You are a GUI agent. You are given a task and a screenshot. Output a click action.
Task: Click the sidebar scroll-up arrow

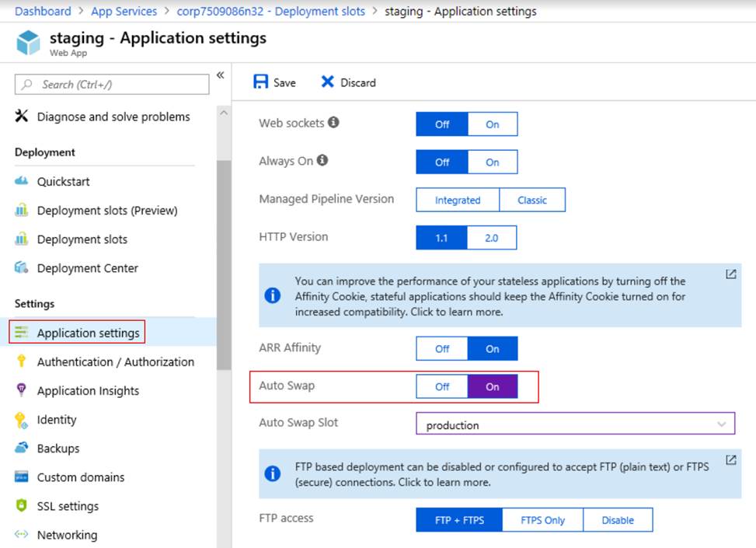[224, 113]
